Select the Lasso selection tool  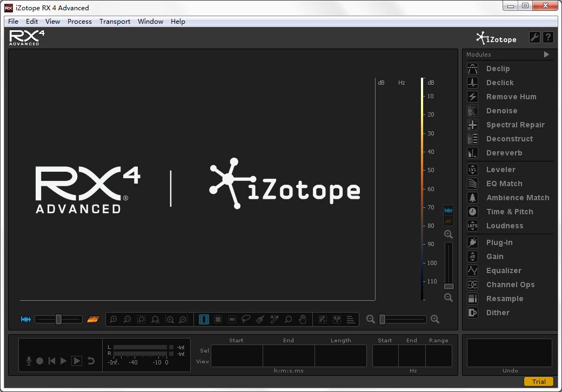[x=246, y=319]
